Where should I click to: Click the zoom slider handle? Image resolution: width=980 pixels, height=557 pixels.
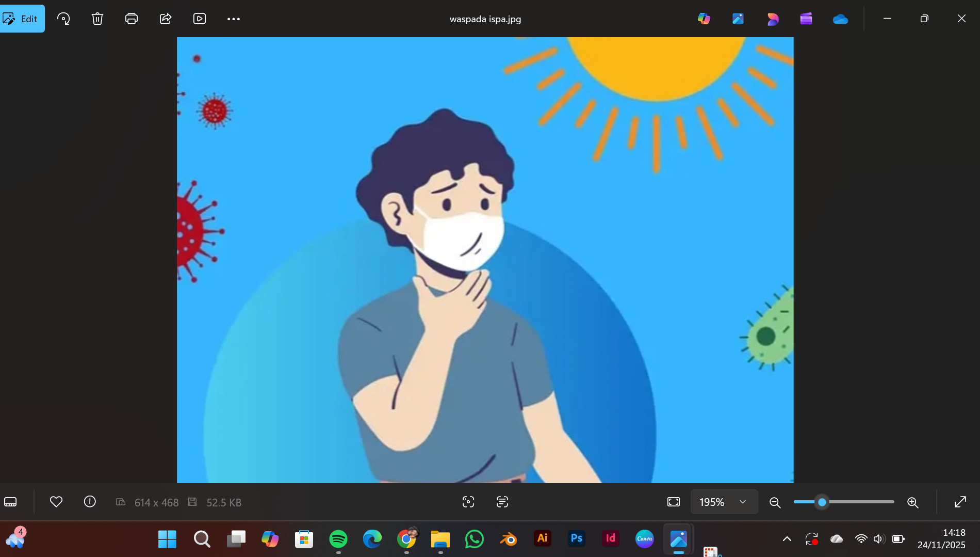(x=822, y=502)
